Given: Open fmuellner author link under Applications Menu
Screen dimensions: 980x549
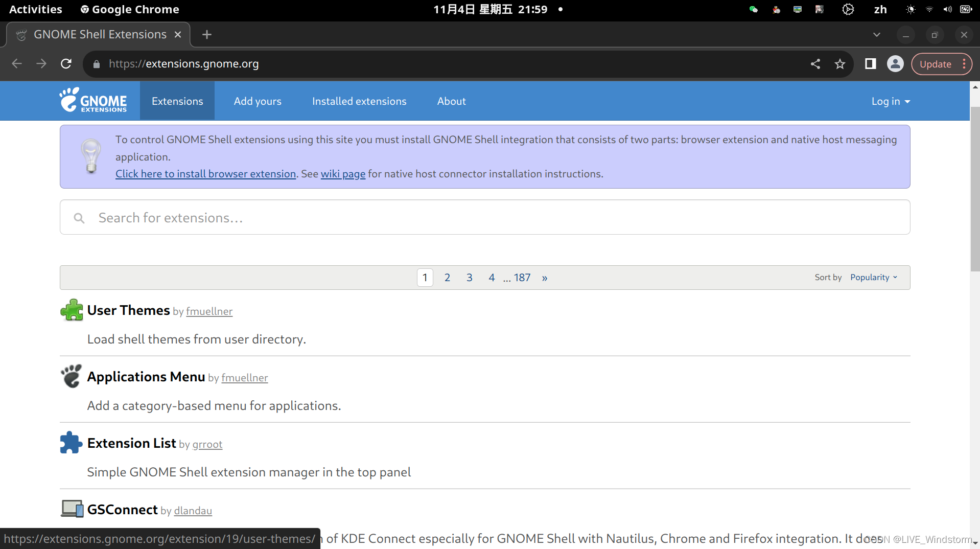Looking at the screenshot, I should (x=244, y=378).
